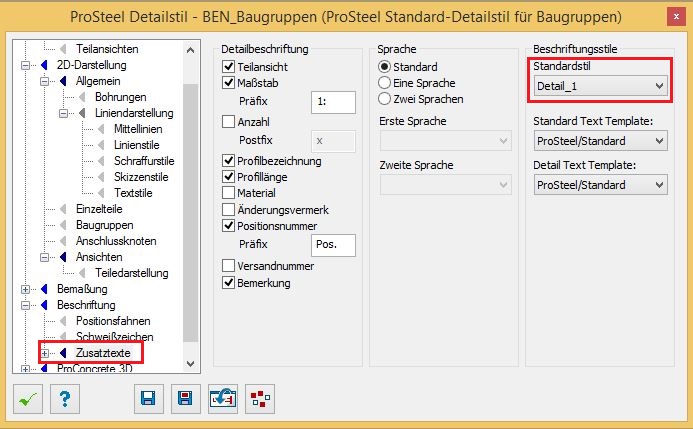Click the red squares structure icon
Image resolution: width=693 pixels, height=429 pixels.
tap(260, 399)
